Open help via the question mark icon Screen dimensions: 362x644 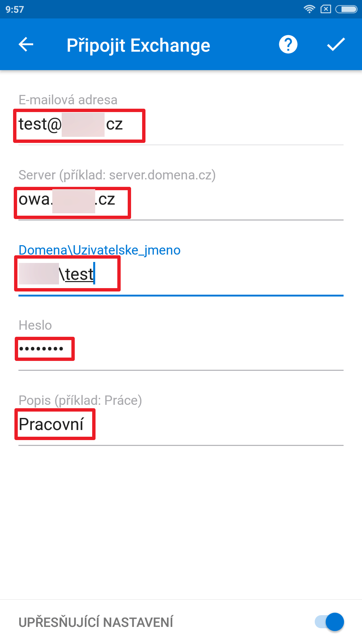[288, 44]
